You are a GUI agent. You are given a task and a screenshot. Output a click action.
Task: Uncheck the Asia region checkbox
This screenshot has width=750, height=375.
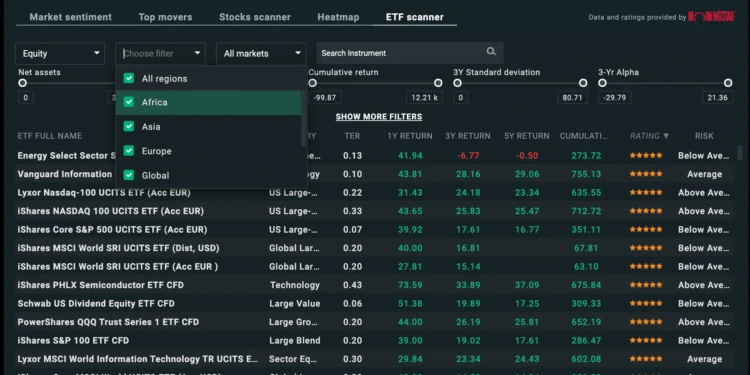click(x=129, y=126)
